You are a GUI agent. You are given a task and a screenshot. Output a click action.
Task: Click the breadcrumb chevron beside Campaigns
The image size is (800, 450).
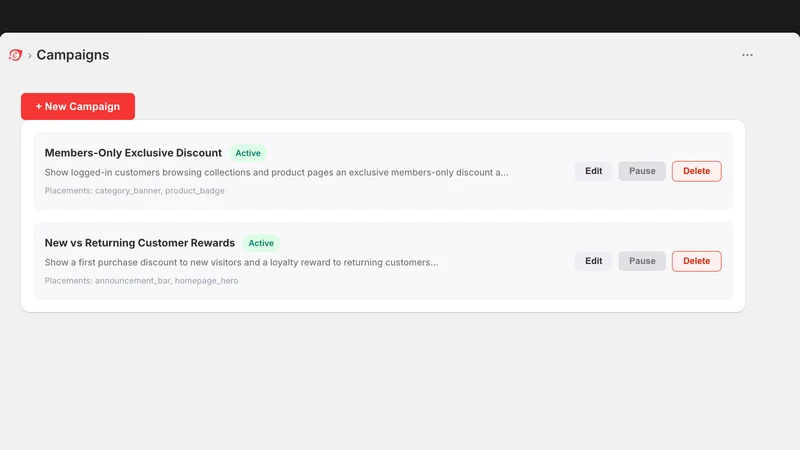point(30,55)
